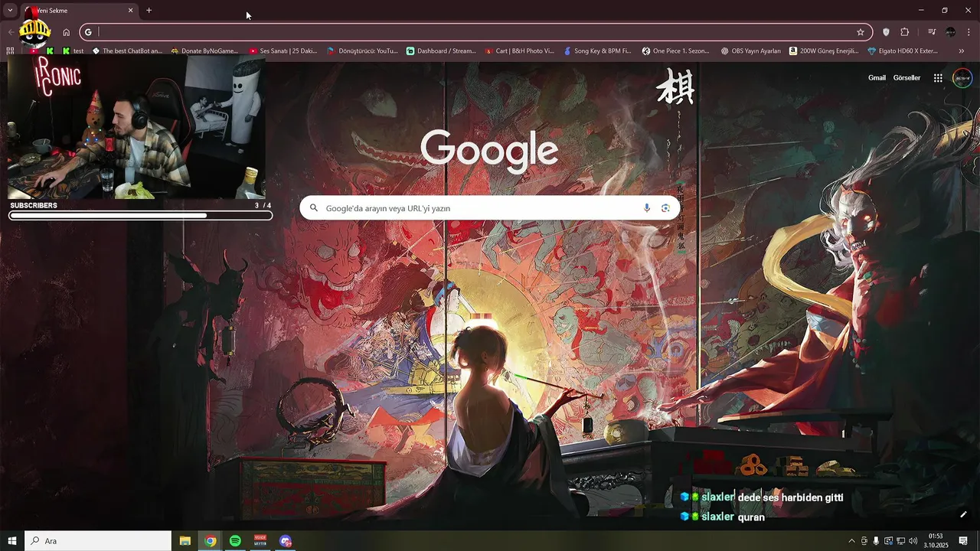Open 'Donate ByNoGame...' bookmark
The image size is (980, 551).
(x=204, y=51)
